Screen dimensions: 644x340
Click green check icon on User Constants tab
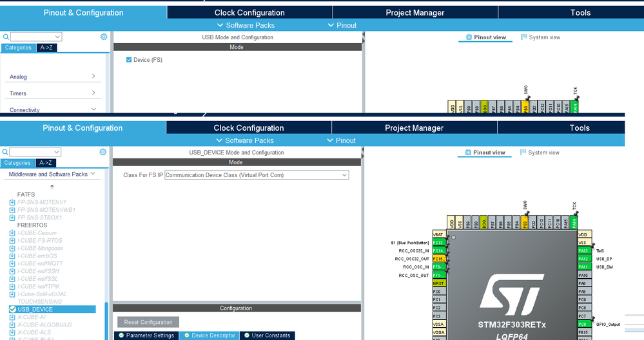pos(247,335)
